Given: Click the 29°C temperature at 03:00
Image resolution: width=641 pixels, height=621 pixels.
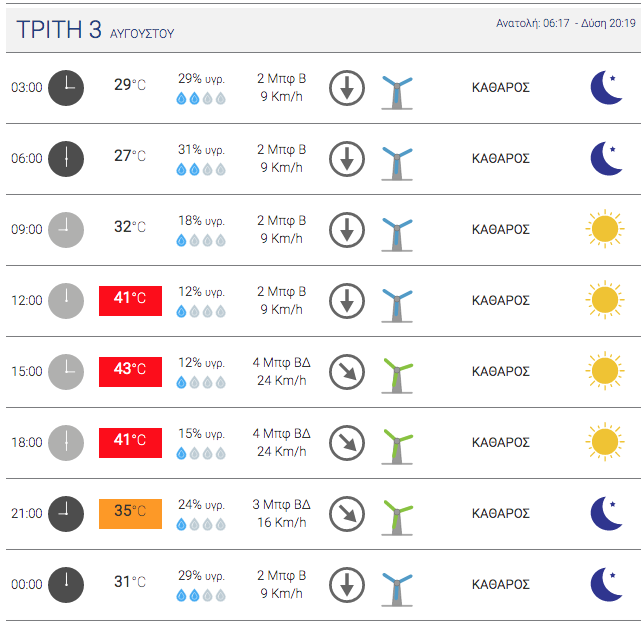Looking at the screenshot, I should pyautogui.click(x=130, y=86).
